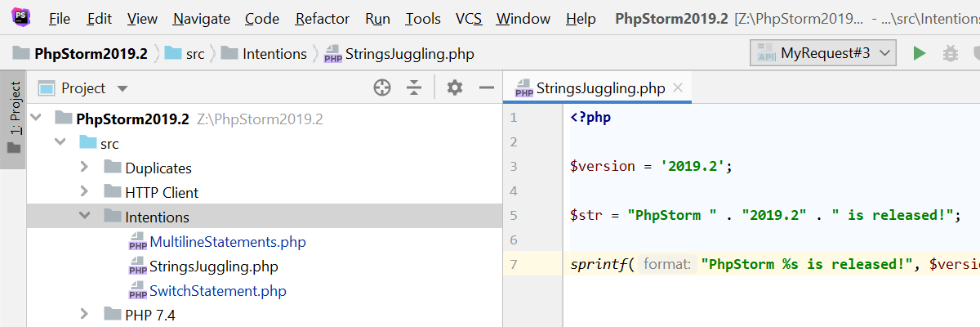Hide the Project tool window
This screenshot has width=980, height=327.
487,87
